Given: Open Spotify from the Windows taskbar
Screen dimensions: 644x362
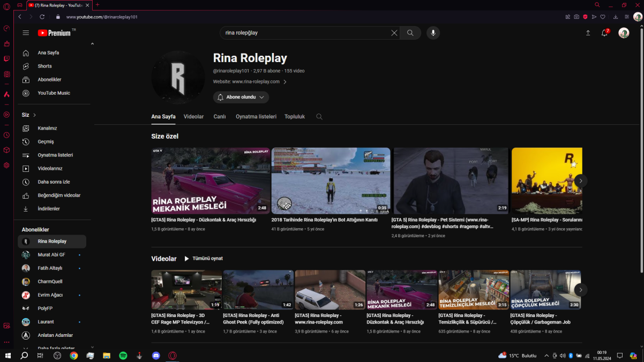Looking at the screenshot, I should pyautogui.click(x=123, y=356).
